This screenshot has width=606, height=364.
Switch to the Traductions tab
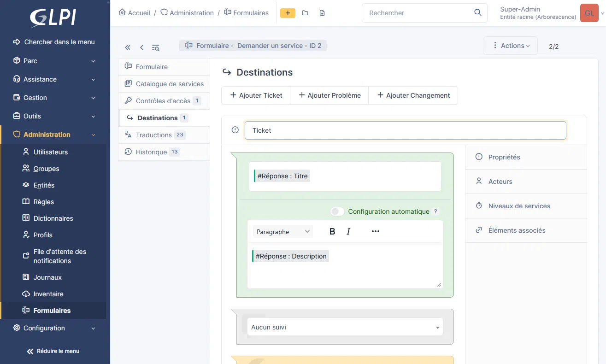point(154,135)
